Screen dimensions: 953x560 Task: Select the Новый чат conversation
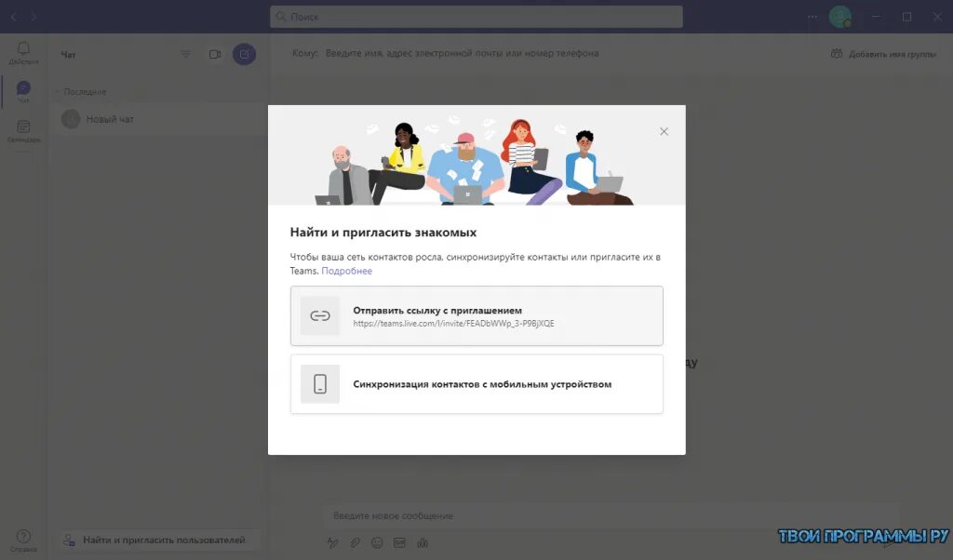coord(158,119)
